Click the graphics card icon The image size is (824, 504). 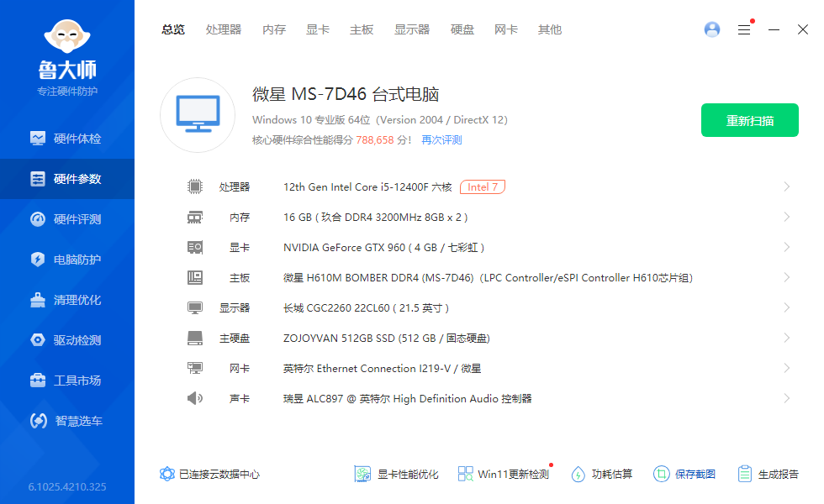(195, 247)
